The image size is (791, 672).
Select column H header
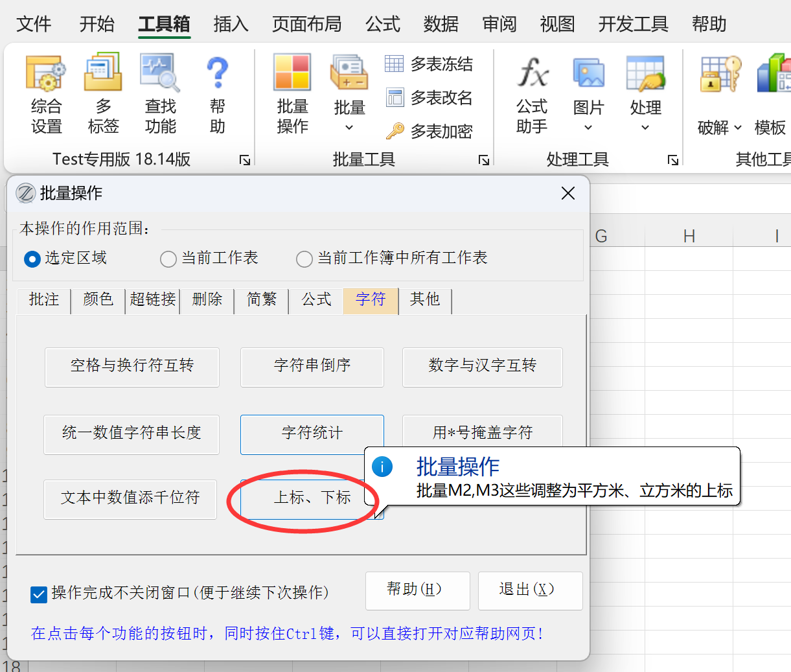(689, 237)
